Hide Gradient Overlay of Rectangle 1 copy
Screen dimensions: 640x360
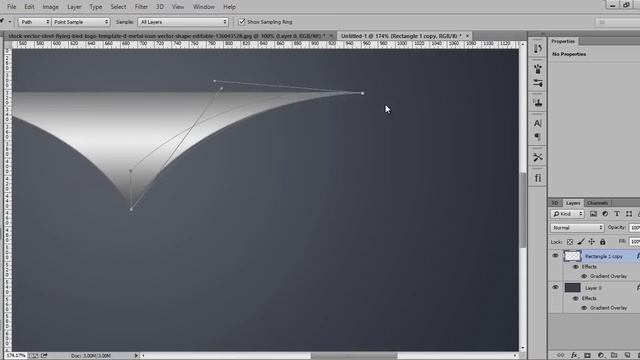pos(584,276)
